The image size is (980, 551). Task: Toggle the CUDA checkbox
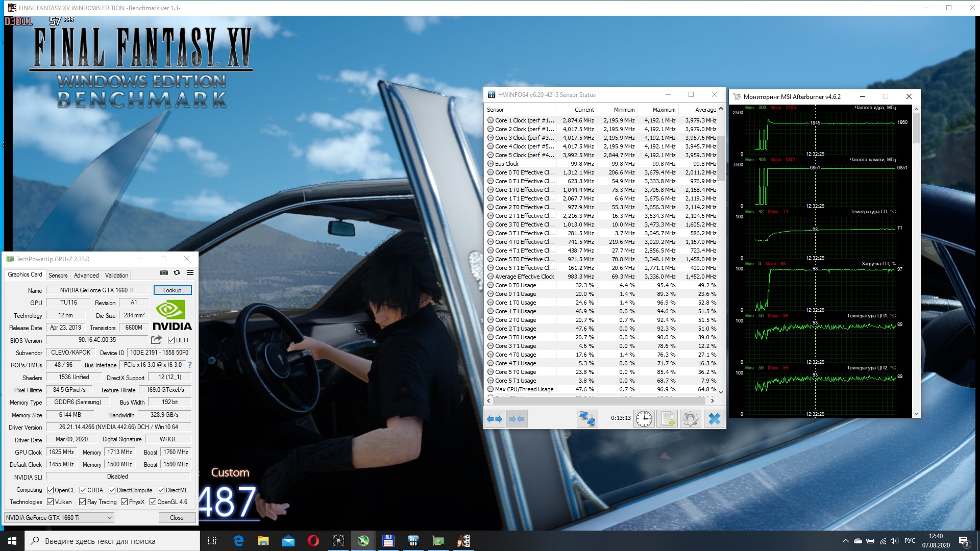[x=83, y=490]
